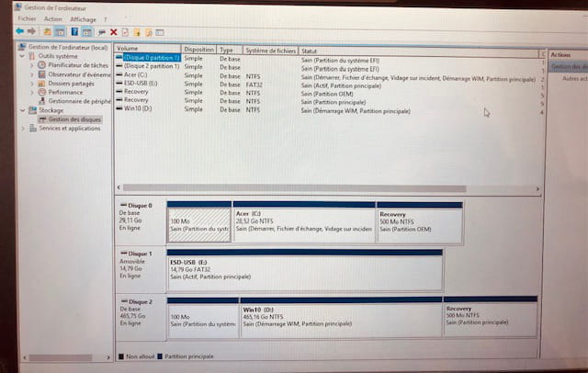Viewport: 588px width, 373px height.
Task: Click the Non alloué legend black swatch
Action: tap(121, 356)
